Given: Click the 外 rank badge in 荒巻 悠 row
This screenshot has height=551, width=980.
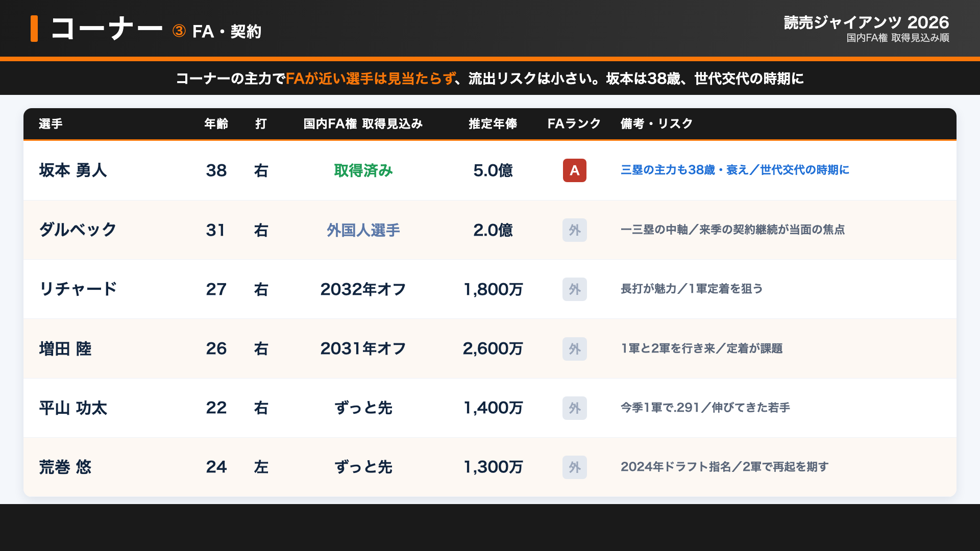Looking at the screenshot, I should pos(574,467).
